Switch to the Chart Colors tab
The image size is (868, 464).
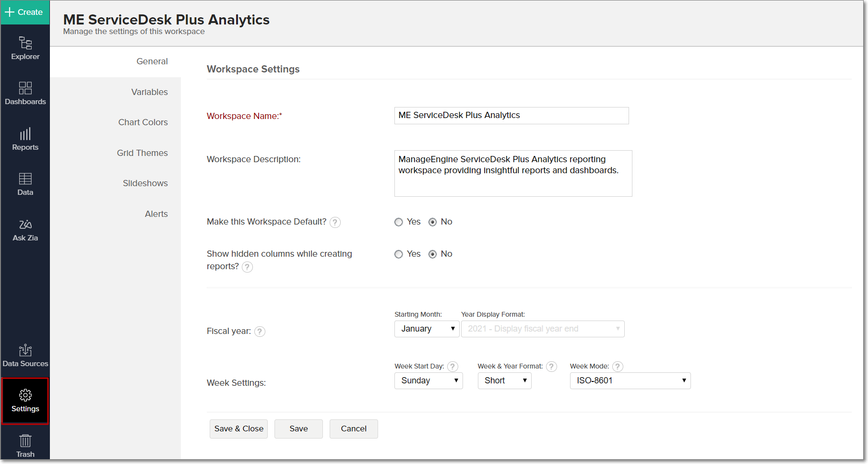(143, 122)
